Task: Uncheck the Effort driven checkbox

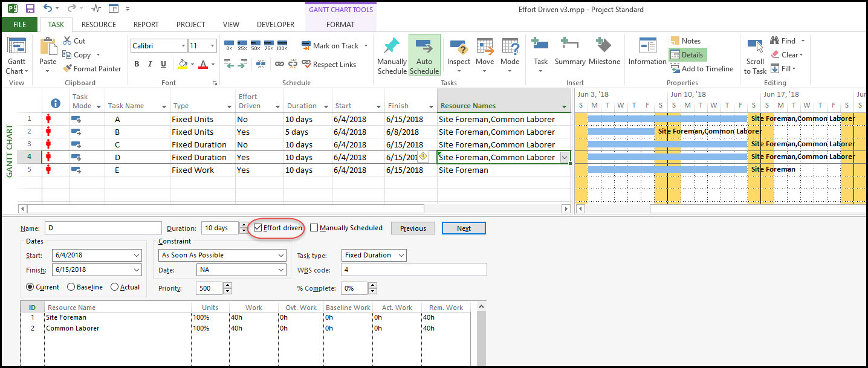Action: coord(258,228)
